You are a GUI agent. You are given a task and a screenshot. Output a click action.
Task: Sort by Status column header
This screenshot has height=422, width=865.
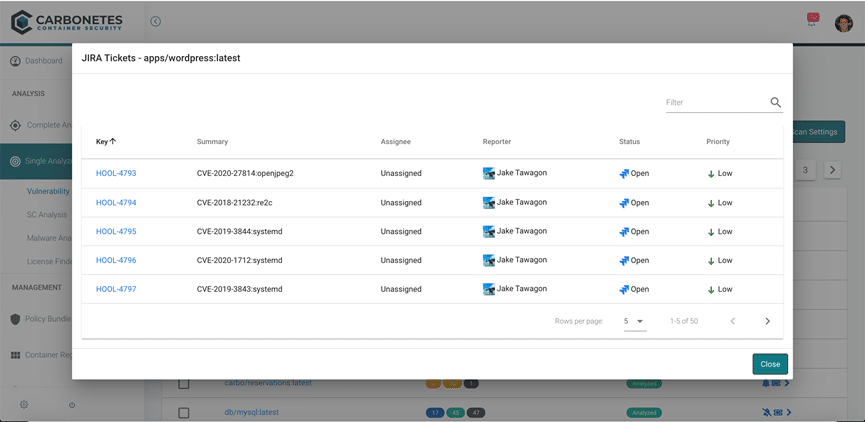(x=629, y=142)
